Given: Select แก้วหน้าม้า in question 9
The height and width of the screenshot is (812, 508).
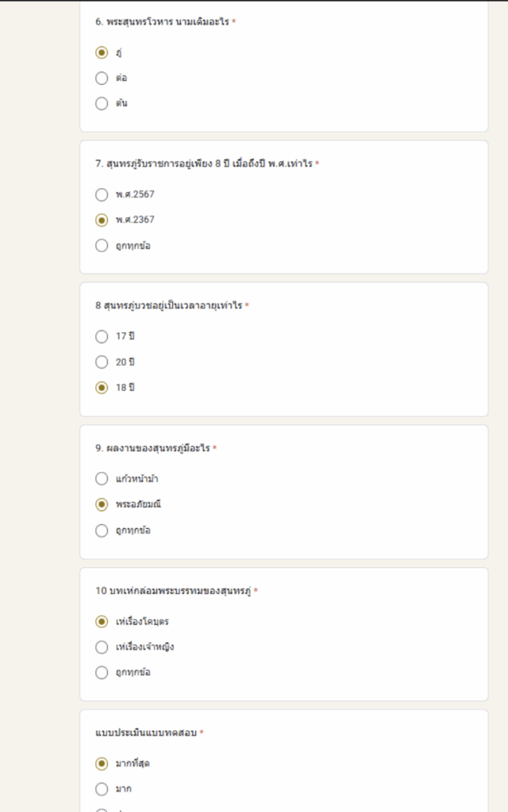Looking at the screenshot, I should coord(102,478).
